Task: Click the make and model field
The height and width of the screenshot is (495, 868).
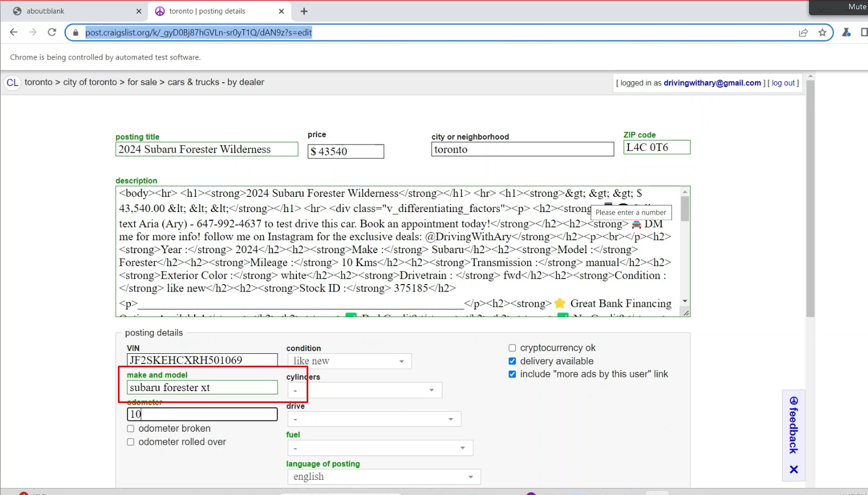Action: 202,387
